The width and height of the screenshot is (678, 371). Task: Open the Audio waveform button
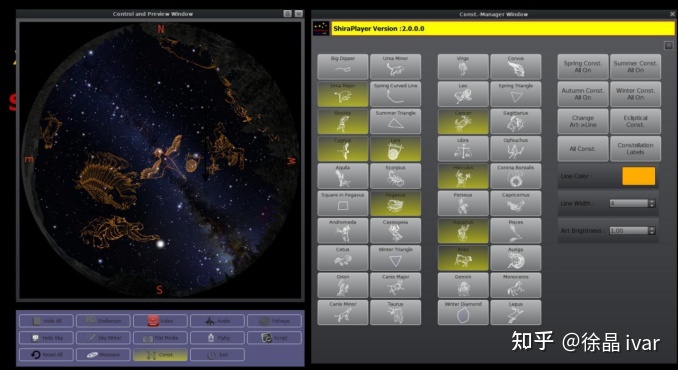pyautogui.click(x=217, y=321)
